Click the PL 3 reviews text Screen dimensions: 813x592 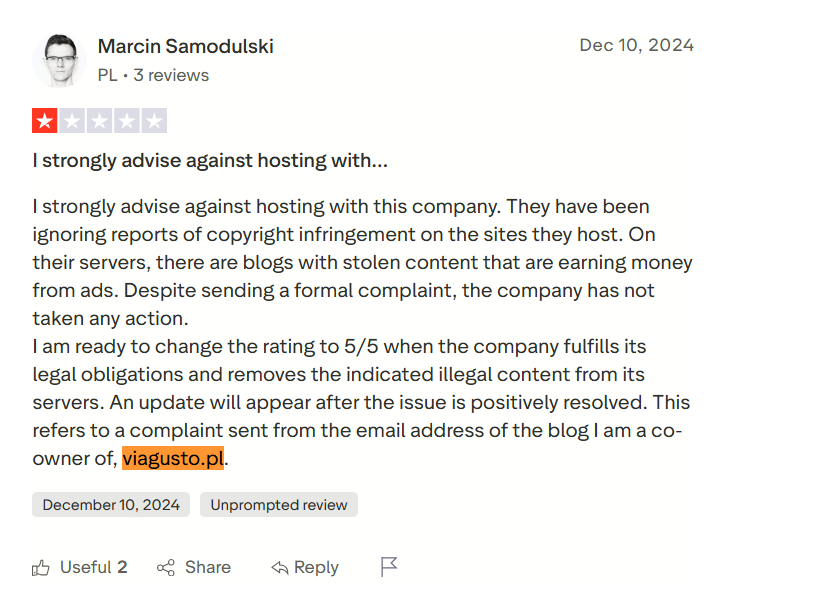(153, 76)
